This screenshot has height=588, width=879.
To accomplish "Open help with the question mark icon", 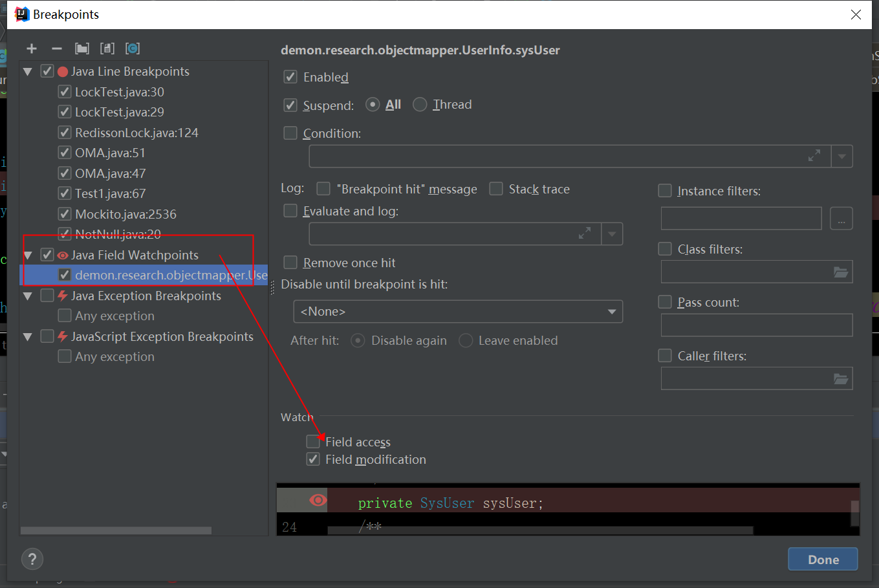I will click(x=32, y=559).
